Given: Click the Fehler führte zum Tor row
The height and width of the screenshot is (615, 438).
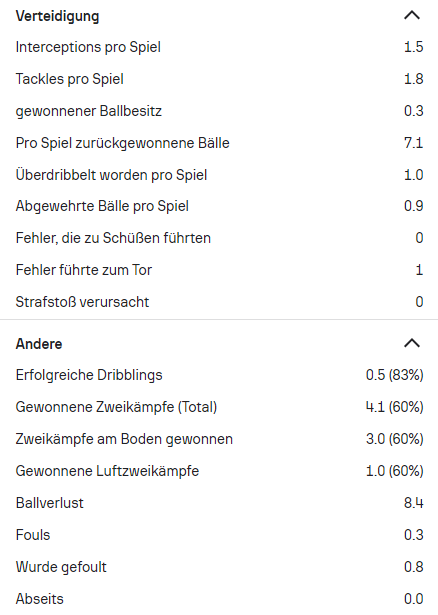Looking at the screenshot, I should [219, 270].
